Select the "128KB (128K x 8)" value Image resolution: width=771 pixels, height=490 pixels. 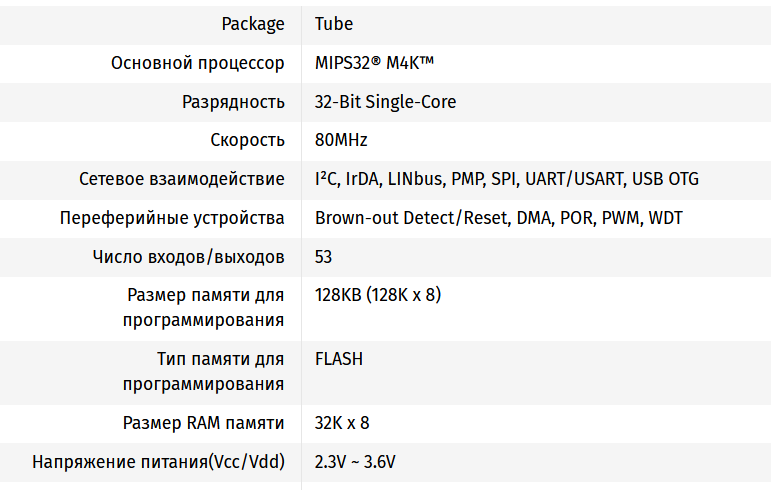pos(378,296)
